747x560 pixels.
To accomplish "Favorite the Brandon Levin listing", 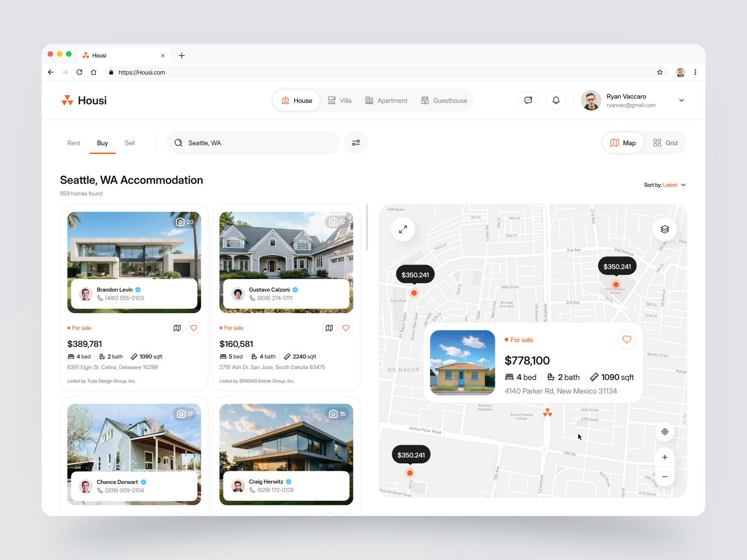I will (x=193, y=328).
